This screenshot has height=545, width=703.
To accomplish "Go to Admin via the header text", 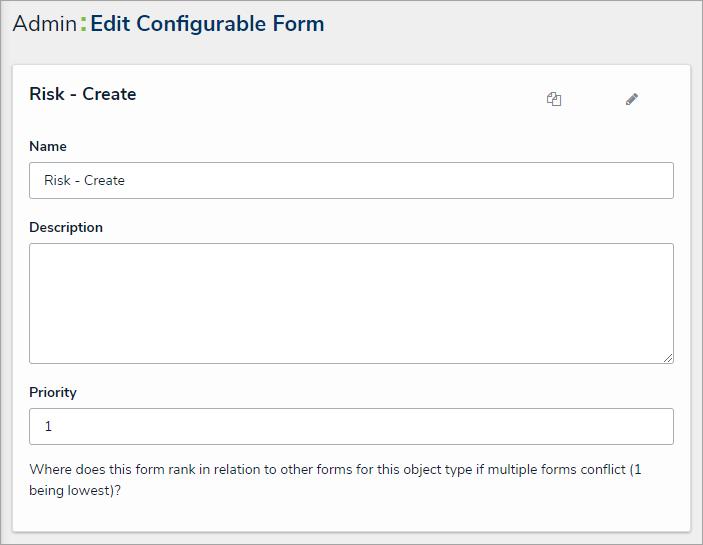I will (44, 24).
